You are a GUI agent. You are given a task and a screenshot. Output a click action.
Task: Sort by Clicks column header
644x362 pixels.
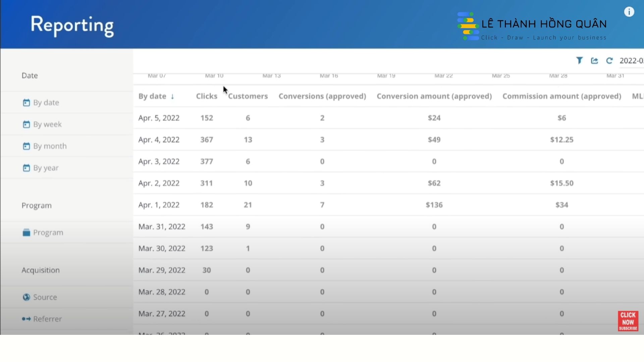207,97
